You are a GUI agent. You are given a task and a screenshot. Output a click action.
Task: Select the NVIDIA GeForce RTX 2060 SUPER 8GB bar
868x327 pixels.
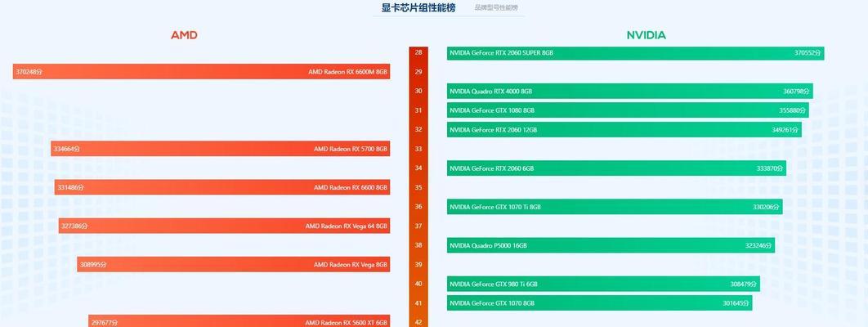tap(636, 53)
